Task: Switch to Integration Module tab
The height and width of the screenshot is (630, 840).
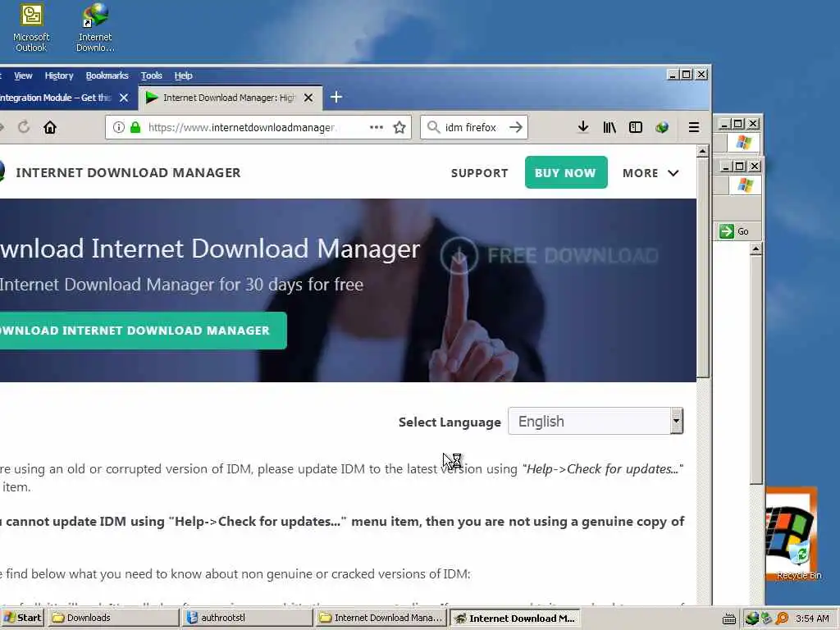Action: coord(55,98)
